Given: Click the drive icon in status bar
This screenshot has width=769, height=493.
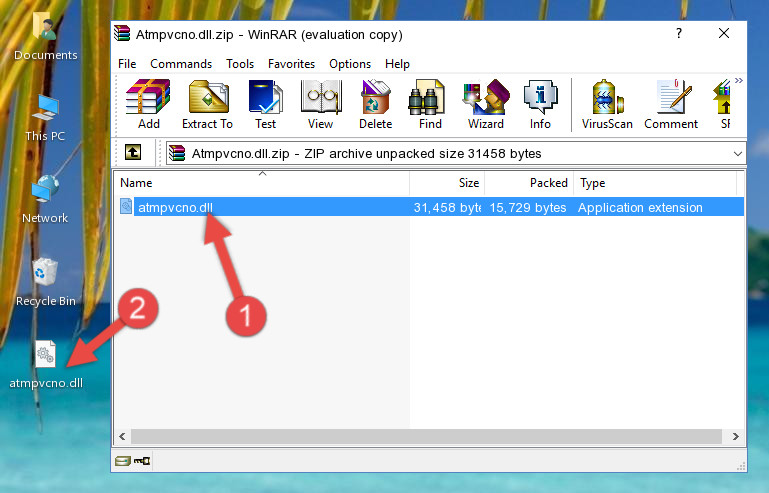Looking at the screenshot, I should 123,461.
